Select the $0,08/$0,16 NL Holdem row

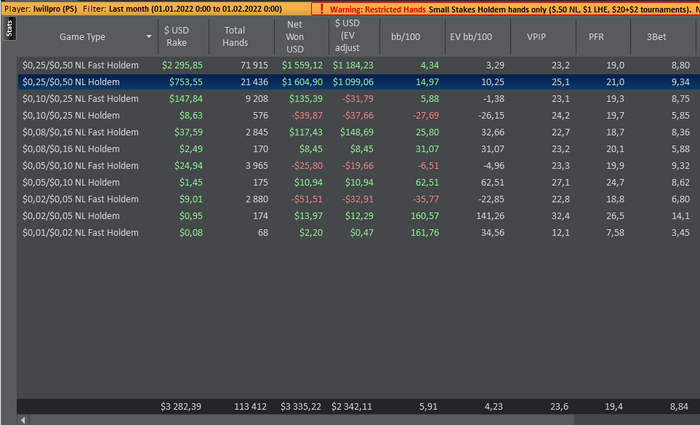point(357,149)
